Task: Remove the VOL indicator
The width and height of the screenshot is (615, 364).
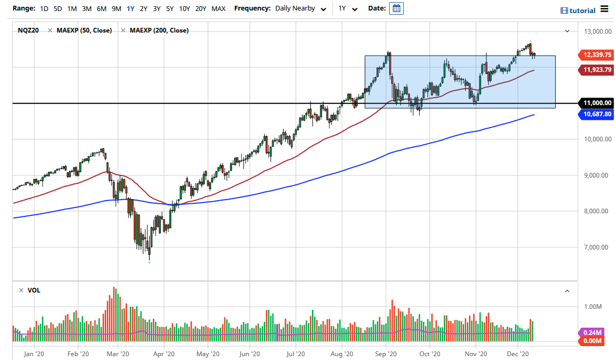Action: [20, 290]
